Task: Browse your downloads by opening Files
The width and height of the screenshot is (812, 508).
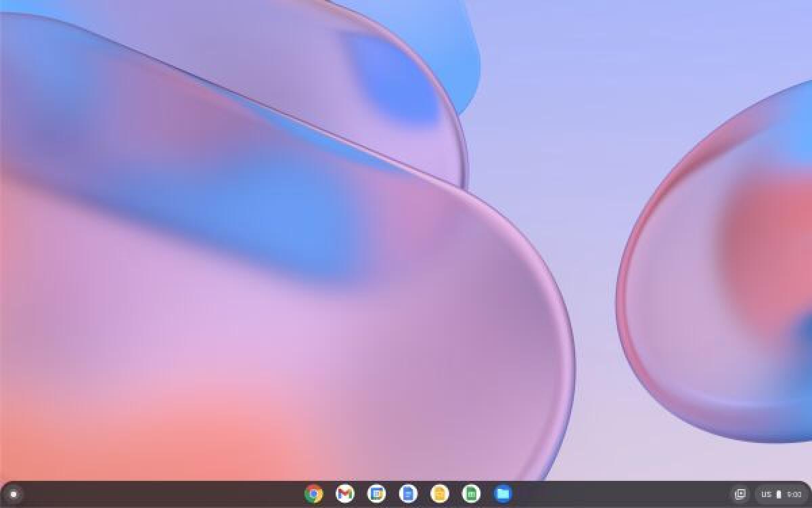Action: pos(502,494)
